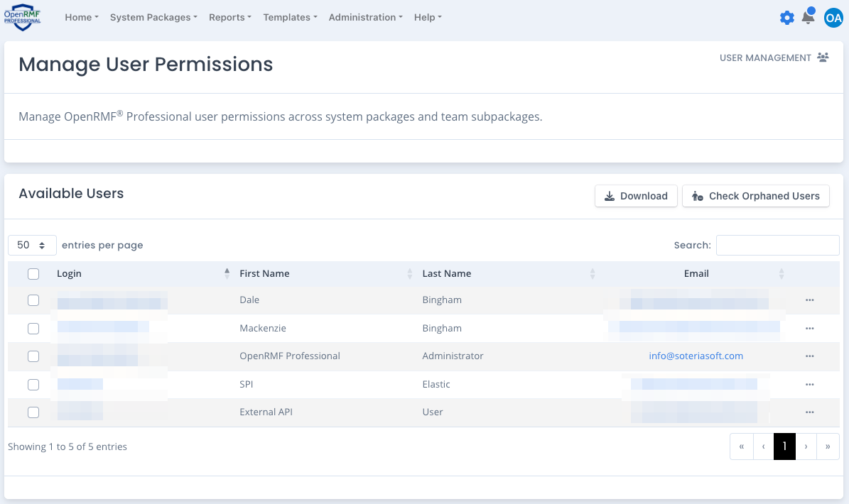This screenshot has height=504, width=849.
Task: Go to previous page of results
Action: [x=764, y=447]
